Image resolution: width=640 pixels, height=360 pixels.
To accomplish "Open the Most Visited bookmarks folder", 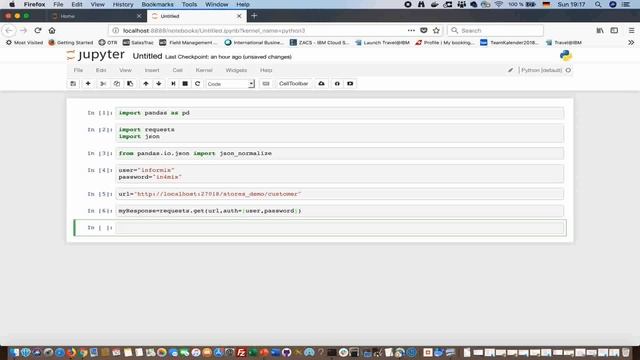I will [24, 42].
